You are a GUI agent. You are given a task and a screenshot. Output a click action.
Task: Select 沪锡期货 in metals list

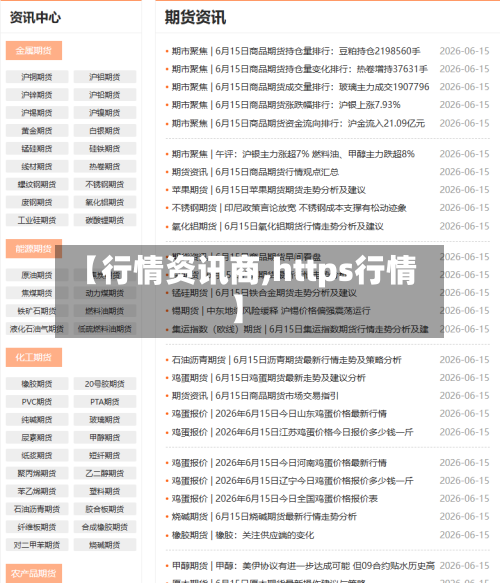tap(37, 113)
